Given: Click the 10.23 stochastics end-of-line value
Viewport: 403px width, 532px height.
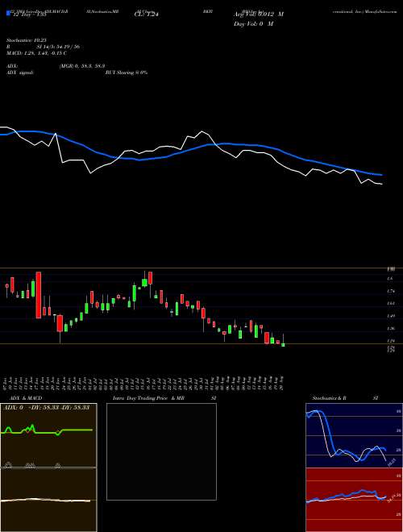Looking at the screenshot, I should [392, 462].
